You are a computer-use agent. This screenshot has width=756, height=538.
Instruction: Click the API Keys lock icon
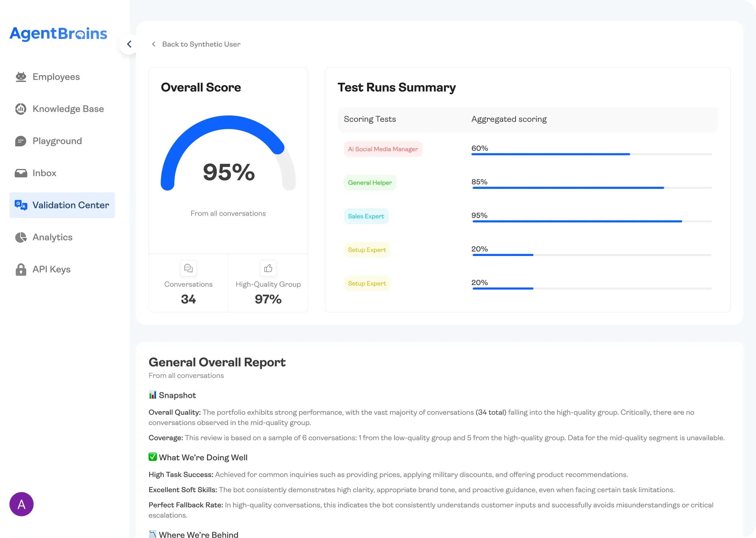21,270
